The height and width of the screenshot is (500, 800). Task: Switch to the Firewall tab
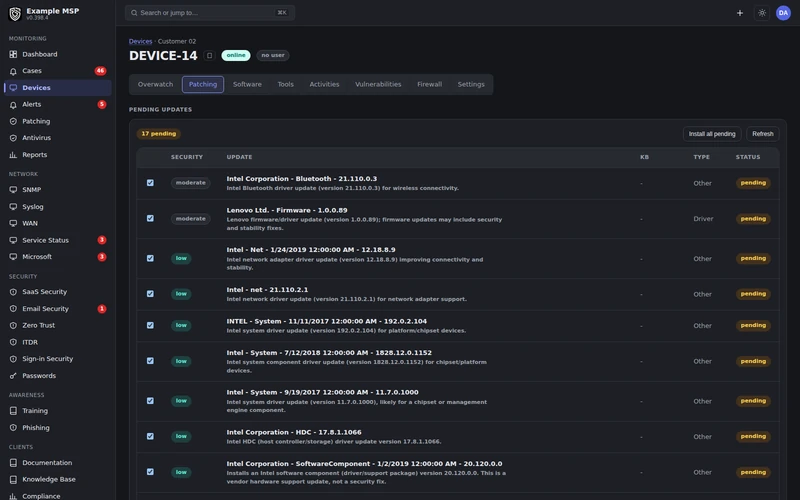pyautogui.click(x=430, y=84)
